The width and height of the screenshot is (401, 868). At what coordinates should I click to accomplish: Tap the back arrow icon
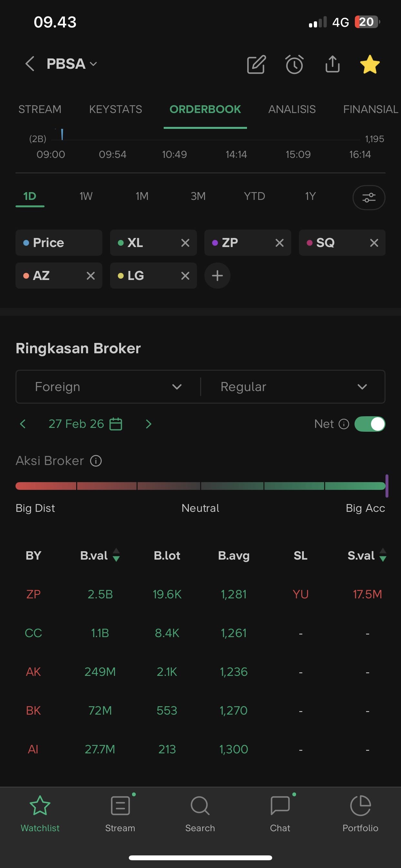30,64
